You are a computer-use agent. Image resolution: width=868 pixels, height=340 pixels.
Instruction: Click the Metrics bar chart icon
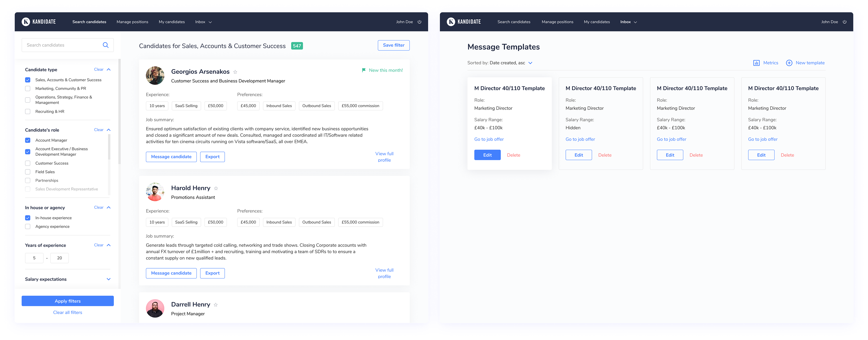pyautogui.click(x=756, y=63)
